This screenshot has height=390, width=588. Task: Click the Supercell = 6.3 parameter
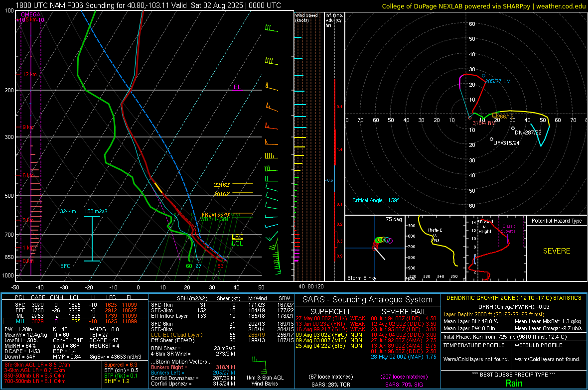121,365
